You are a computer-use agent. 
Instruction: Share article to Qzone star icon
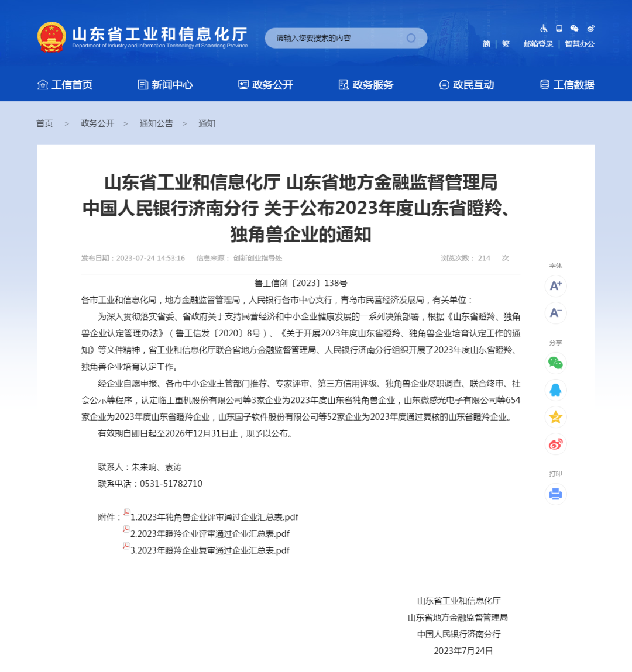point(556,417)
